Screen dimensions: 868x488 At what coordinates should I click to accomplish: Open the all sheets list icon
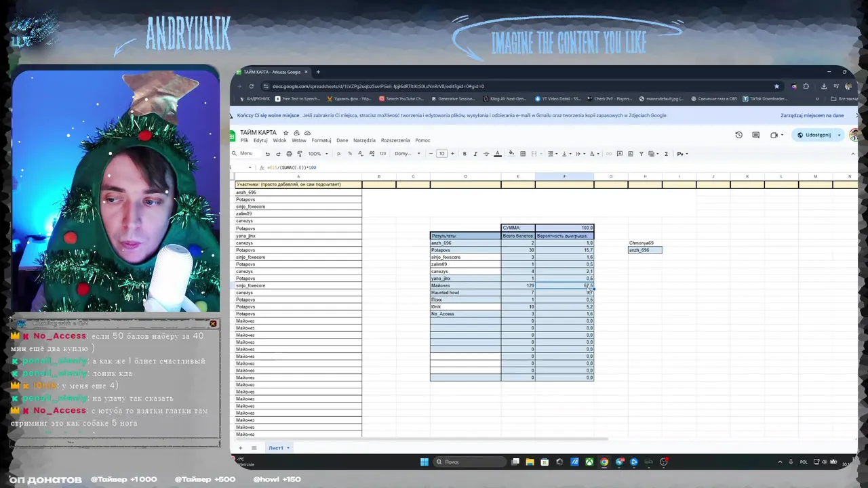coord(254,448)
